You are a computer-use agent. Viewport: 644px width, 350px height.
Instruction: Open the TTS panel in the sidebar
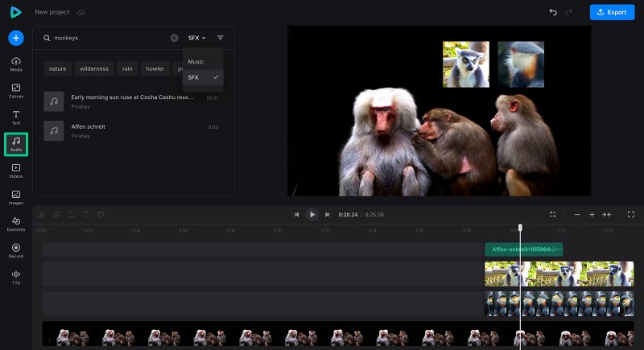[x=16, y=278]
